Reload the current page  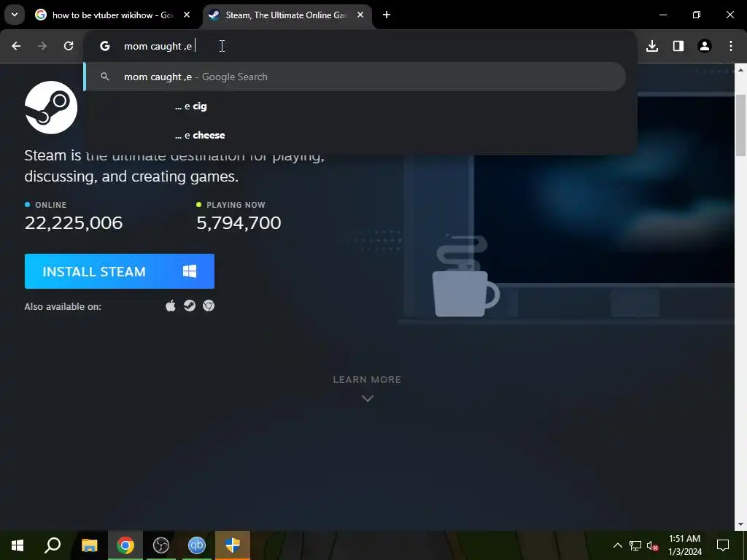[x=69, y=46]
